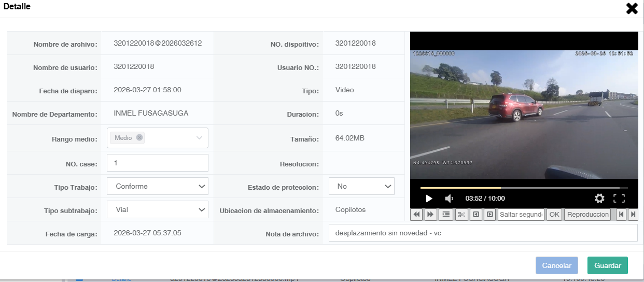Click the NO. case input field

tap(158, 163)
